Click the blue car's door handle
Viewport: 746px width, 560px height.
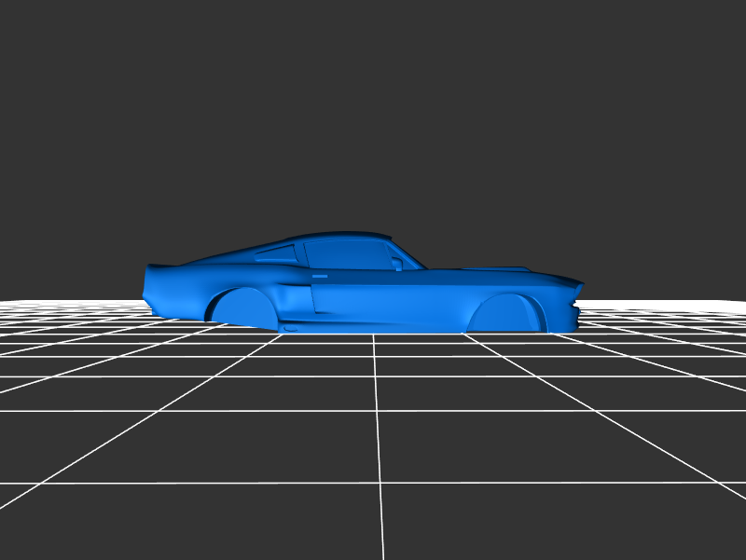320,277
